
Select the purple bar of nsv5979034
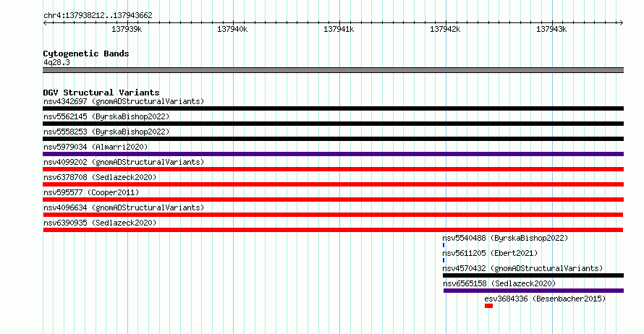click(x=333, y=154)
